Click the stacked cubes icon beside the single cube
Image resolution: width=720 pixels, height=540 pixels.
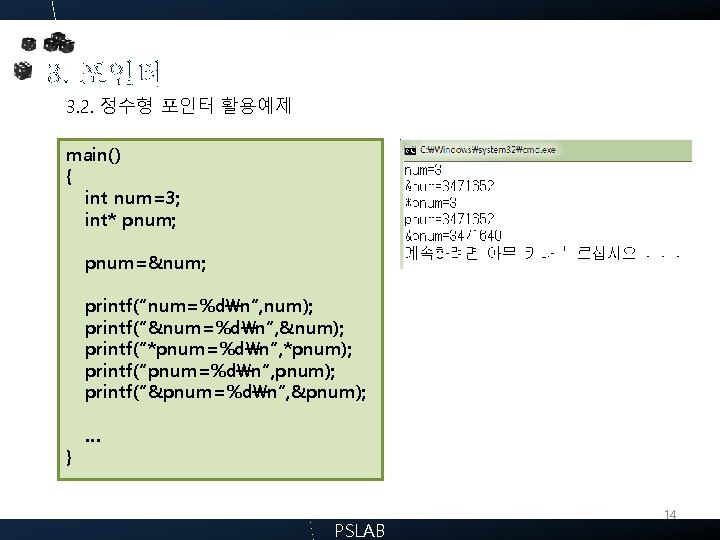(59, 42)
